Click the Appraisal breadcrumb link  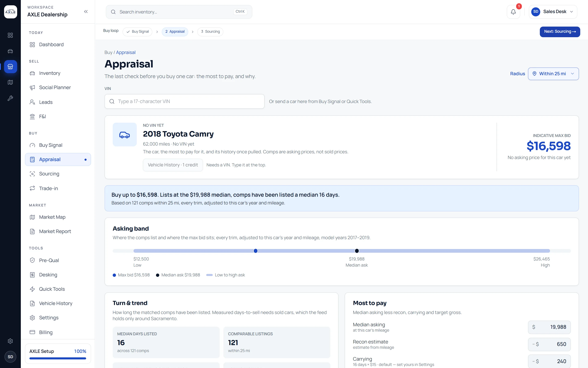(126, 53)
